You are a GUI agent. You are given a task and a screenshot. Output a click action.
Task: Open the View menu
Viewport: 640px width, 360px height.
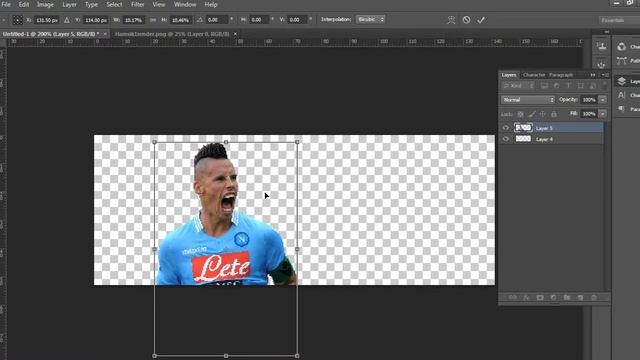point(159,4)
